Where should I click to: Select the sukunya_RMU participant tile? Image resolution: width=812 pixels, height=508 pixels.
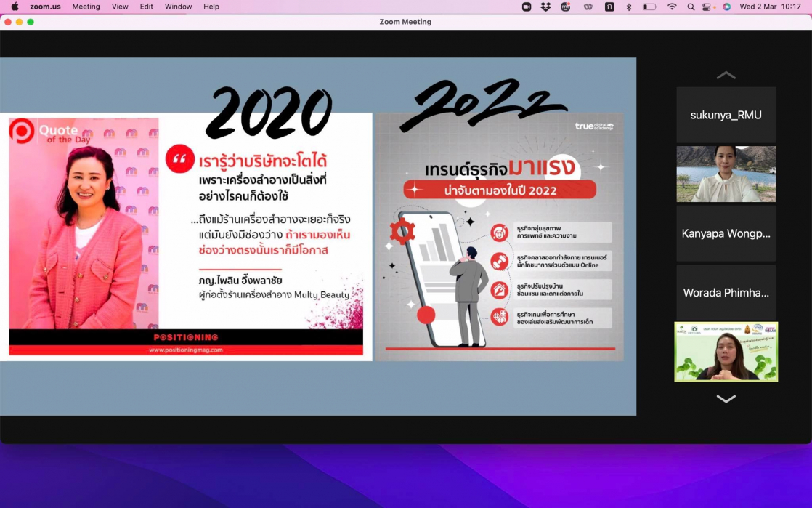726,115
